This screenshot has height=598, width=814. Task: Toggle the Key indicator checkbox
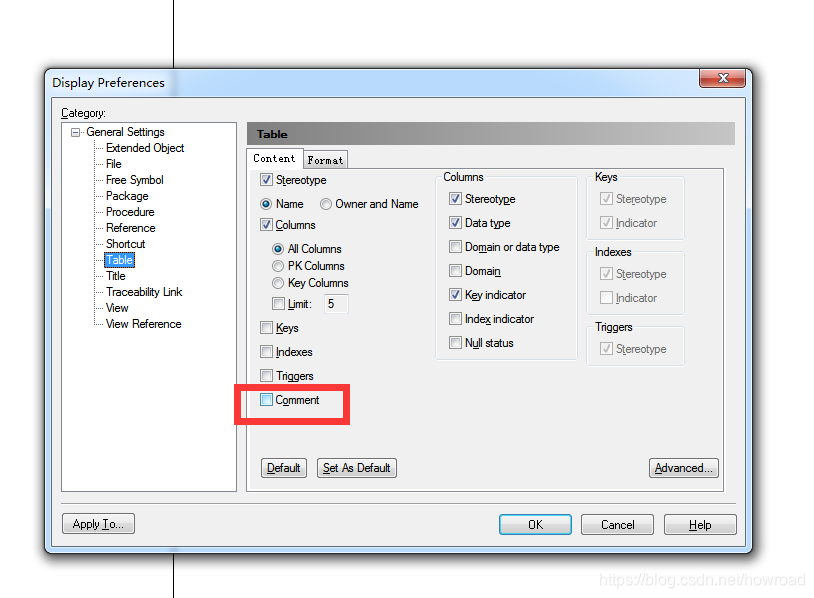point(455,295)
